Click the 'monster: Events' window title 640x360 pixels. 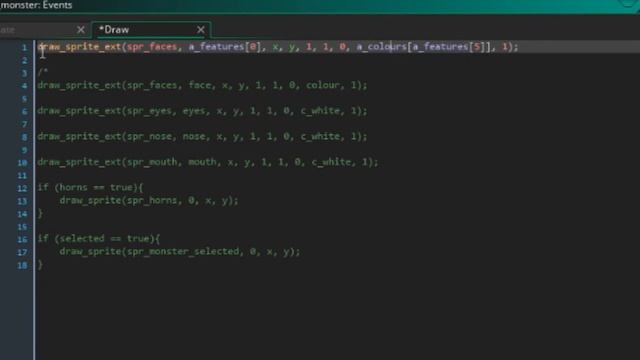click(36, 5)
